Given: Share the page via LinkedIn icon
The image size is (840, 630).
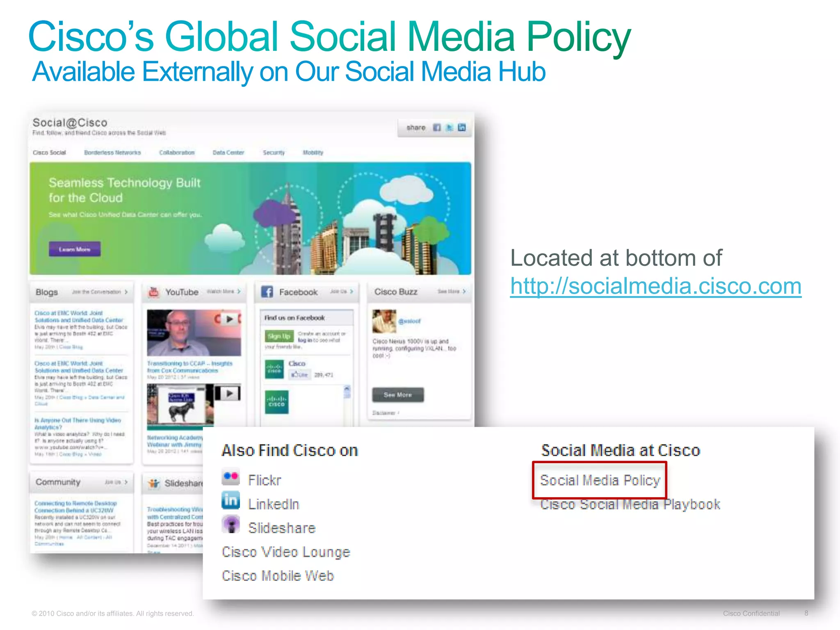Looking at the screenshot, I should (x=462, y=128).
